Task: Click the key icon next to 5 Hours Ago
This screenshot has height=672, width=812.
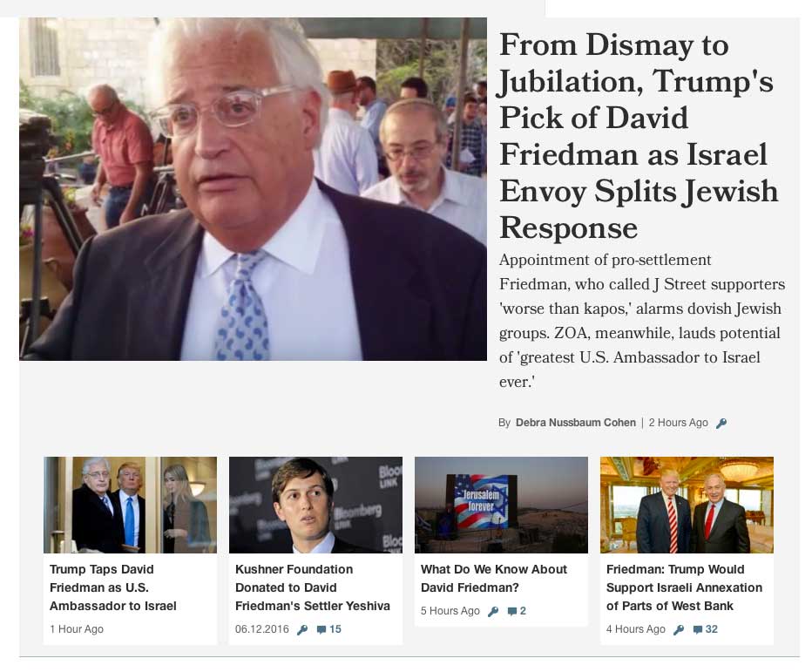Action: pyautogui.click(x=493, y=611)
